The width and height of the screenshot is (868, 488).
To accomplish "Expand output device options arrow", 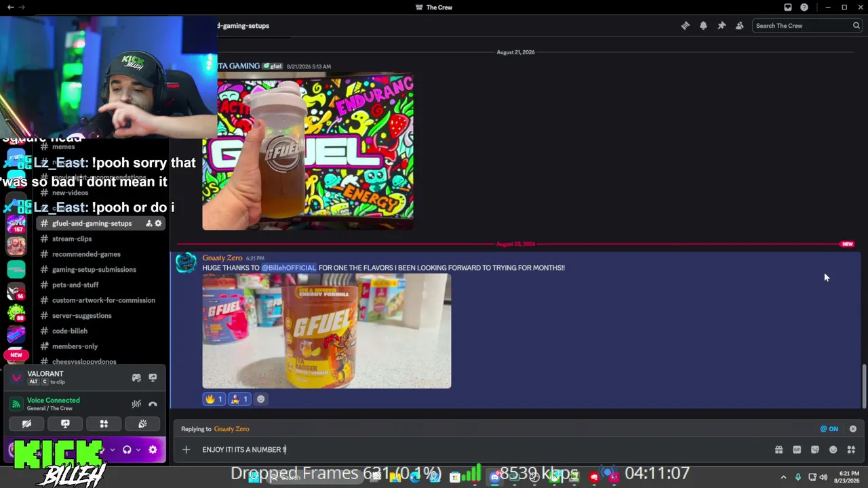I will point(138,449).
